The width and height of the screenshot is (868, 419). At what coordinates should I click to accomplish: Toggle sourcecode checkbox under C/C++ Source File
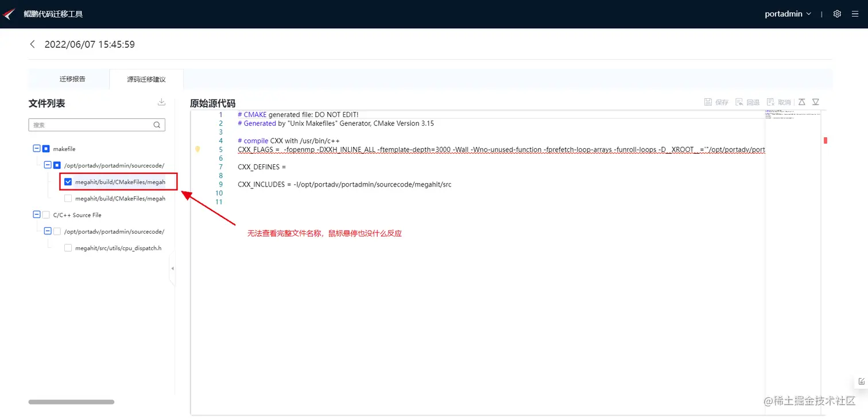[57, 231]
